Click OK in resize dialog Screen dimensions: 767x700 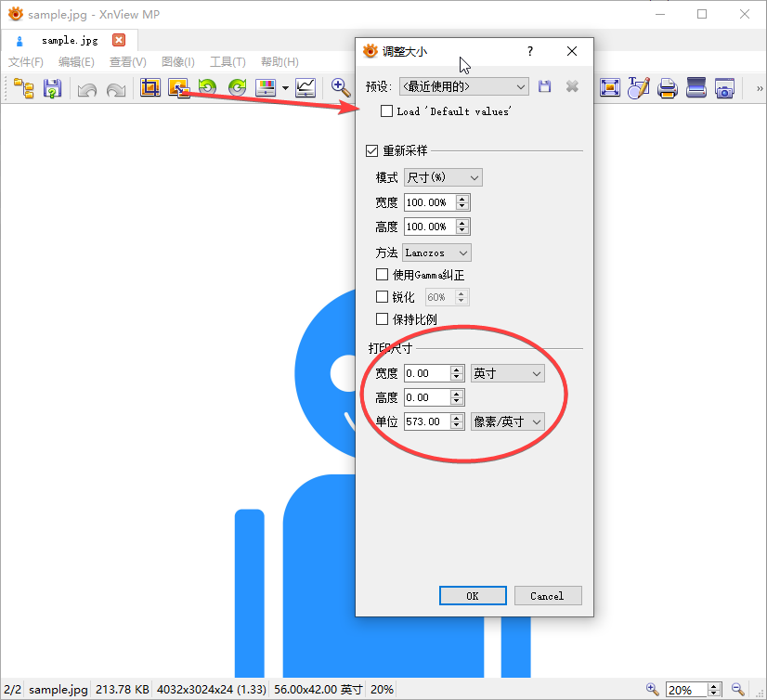click(473, 595)
